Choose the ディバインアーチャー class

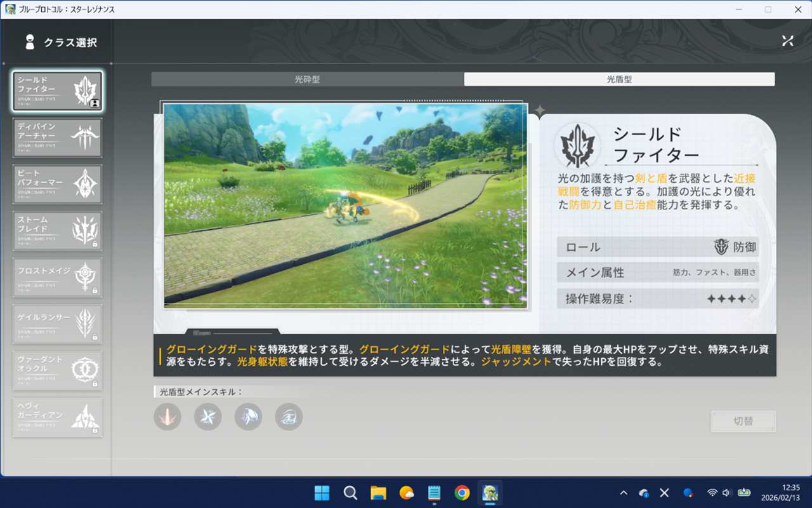[x=57, y=138]
